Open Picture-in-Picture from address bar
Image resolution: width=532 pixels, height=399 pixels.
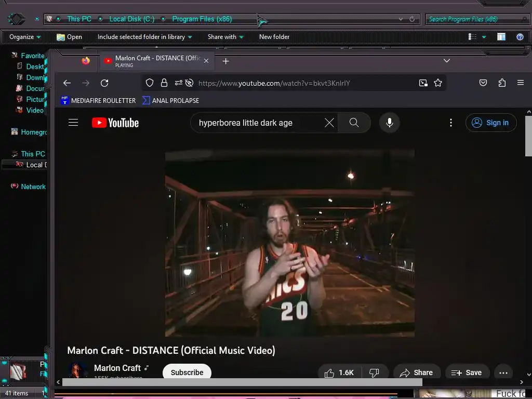(423, 83)
